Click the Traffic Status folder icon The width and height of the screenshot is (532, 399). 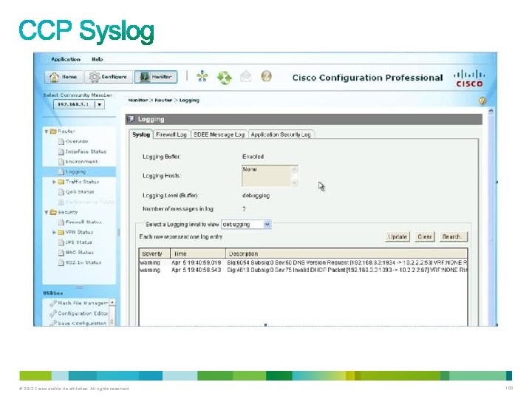point(61,182)
